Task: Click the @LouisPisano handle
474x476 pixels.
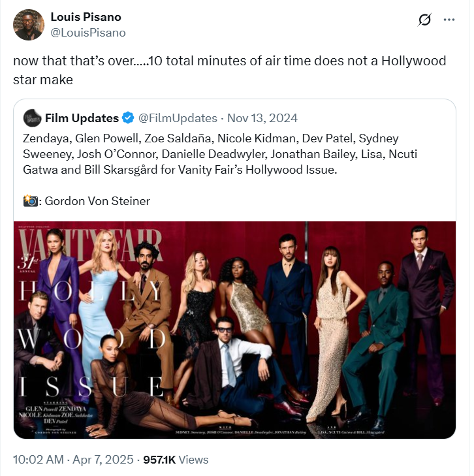Action: point(88,32)
